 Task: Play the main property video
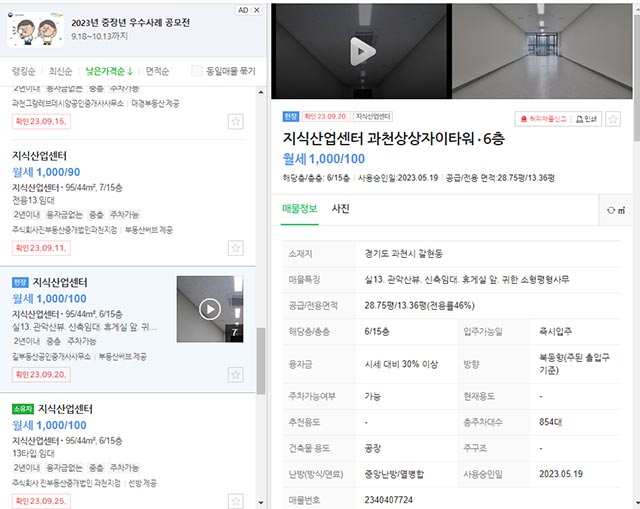(x=362, y=51)
